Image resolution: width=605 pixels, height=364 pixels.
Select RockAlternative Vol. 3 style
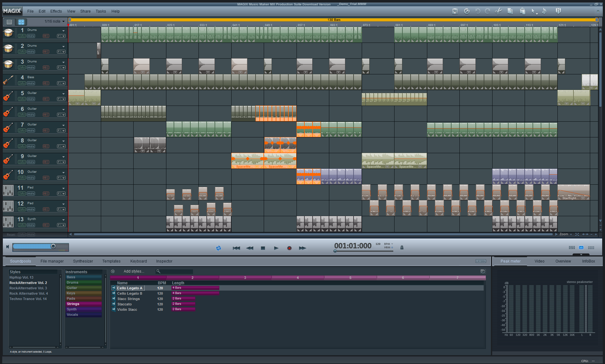point(28,288)
